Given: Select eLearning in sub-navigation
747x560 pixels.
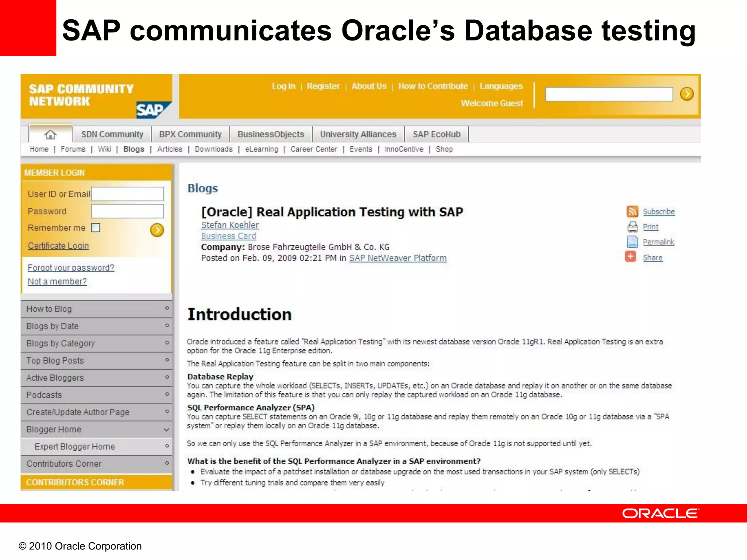Looking at the screenshot, I should (x=262, y=149).
